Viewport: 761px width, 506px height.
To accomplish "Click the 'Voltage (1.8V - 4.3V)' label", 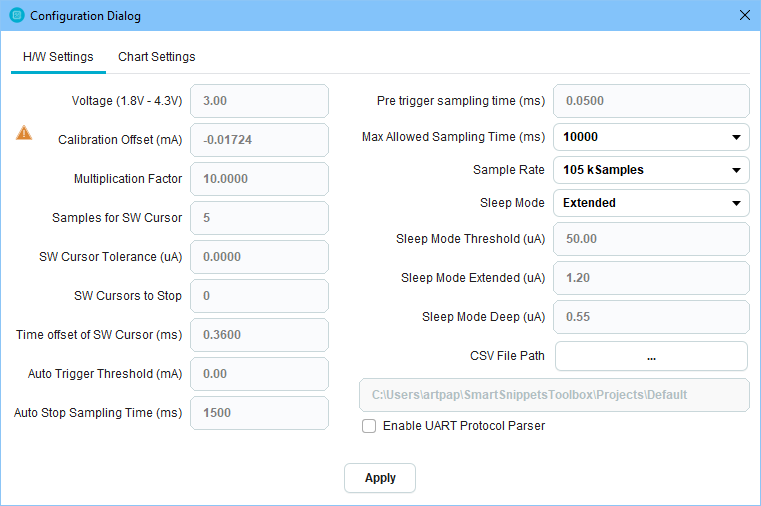I will (127, 101).
